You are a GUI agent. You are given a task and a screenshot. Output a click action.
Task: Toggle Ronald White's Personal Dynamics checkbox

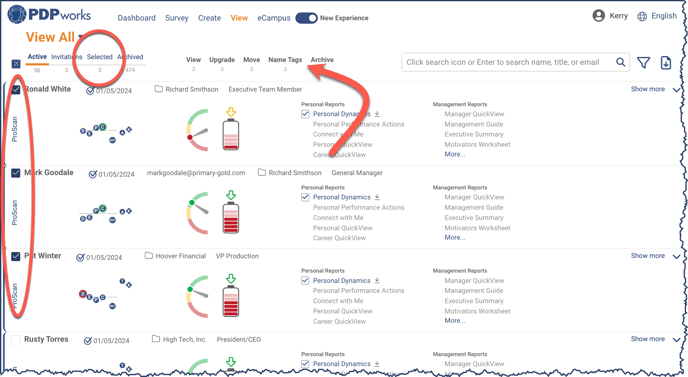(305, 114)
